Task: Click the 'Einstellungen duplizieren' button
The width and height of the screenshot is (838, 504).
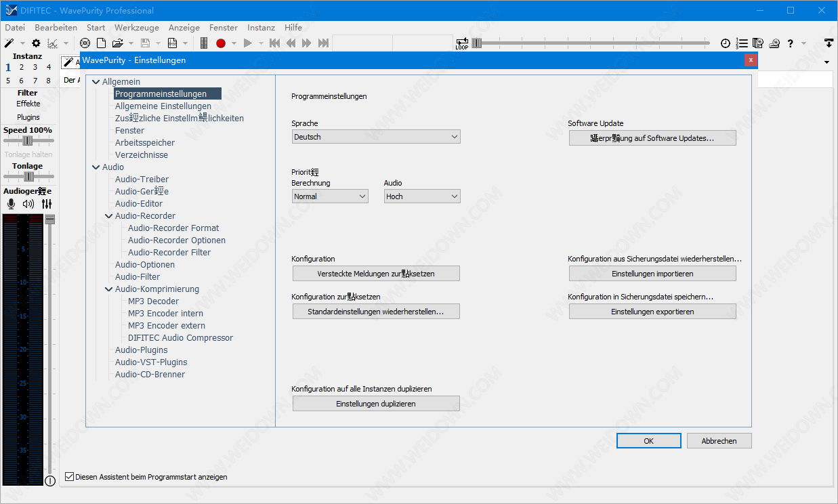Action: (376, 404)
